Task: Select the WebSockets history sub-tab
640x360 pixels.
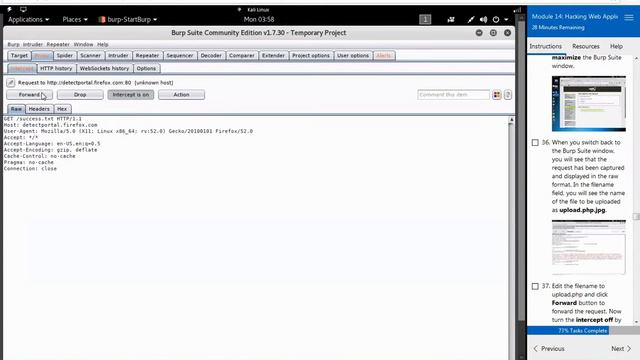Action: tap(104, 69)
